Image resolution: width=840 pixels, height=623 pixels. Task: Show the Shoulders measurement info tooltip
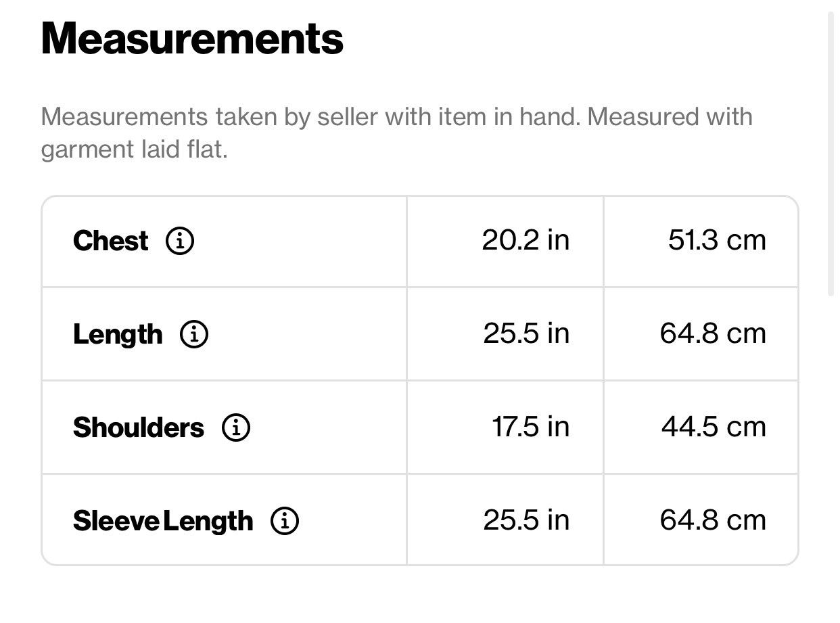(x=236, y=428)
